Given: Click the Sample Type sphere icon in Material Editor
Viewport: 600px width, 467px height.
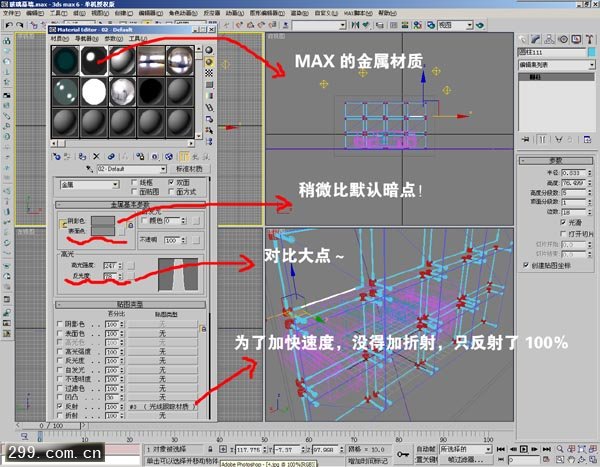Looking at the screenshot, I should [209, 50].
